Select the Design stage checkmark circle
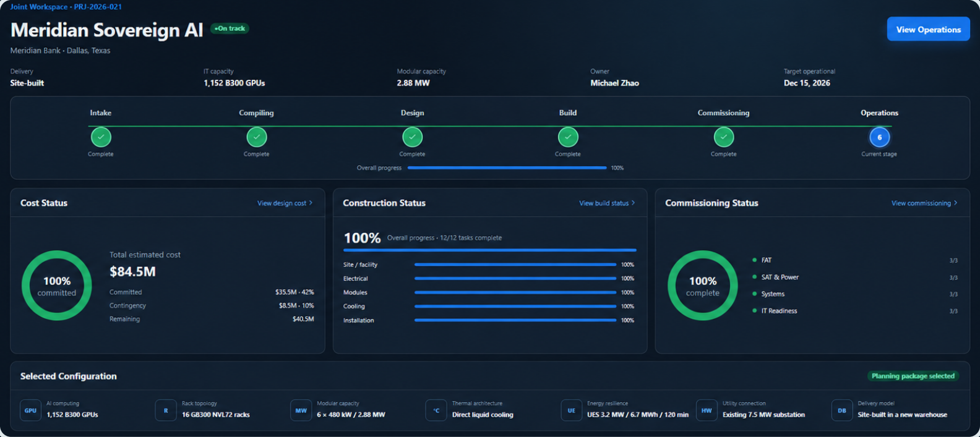This screenshot has height=437, width=980. pyautogui.click(x=412, y=137)
